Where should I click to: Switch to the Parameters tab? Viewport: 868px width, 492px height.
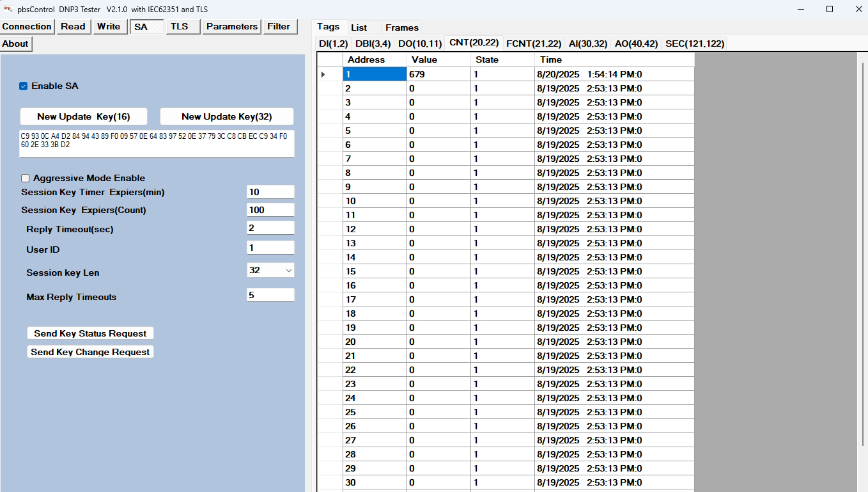tap(231, 26)
